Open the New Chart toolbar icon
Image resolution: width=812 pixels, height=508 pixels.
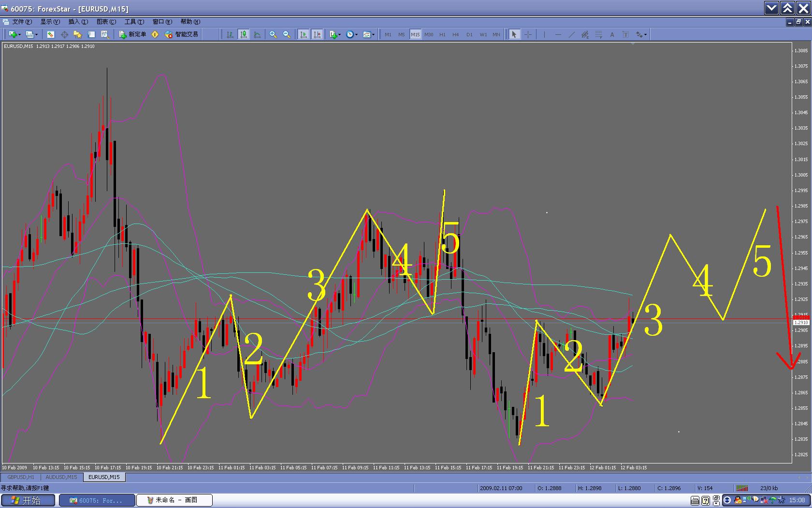point(13,34)
